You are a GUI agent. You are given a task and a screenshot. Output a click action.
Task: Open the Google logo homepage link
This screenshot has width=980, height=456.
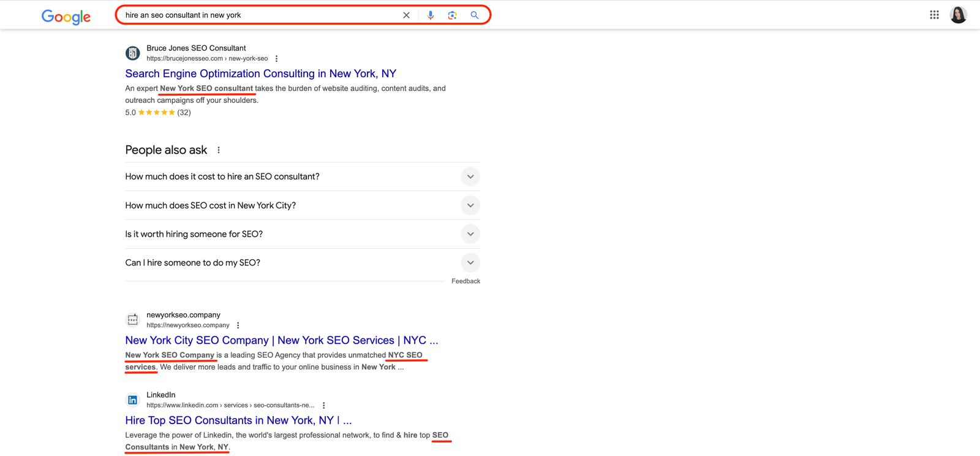pos(66,17)
